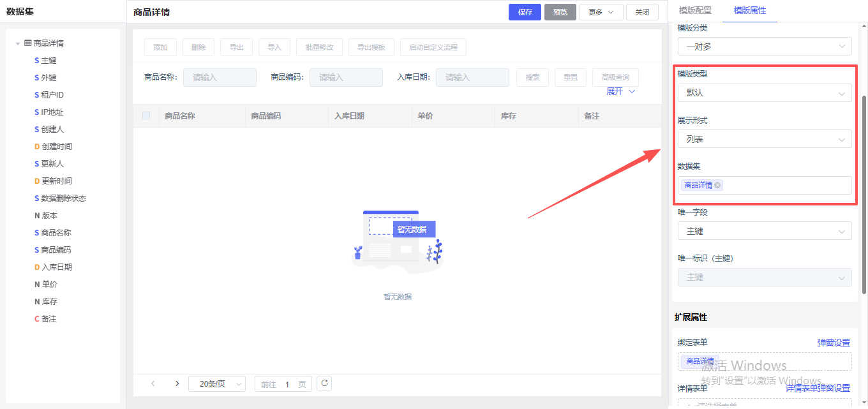The width and height of the screenshot is (868, 409).
Task: Toggle the select-all checkbox in table header
Action: (146, 115)
